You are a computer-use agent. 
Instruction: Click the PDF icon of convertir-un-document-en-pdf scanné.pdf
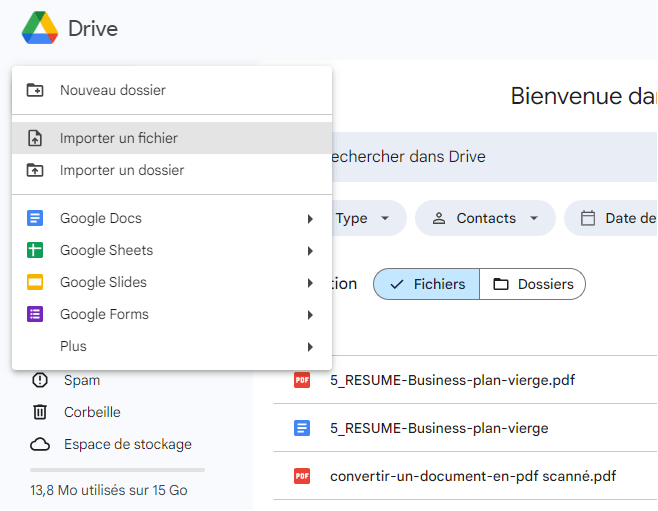coord(302,476)
